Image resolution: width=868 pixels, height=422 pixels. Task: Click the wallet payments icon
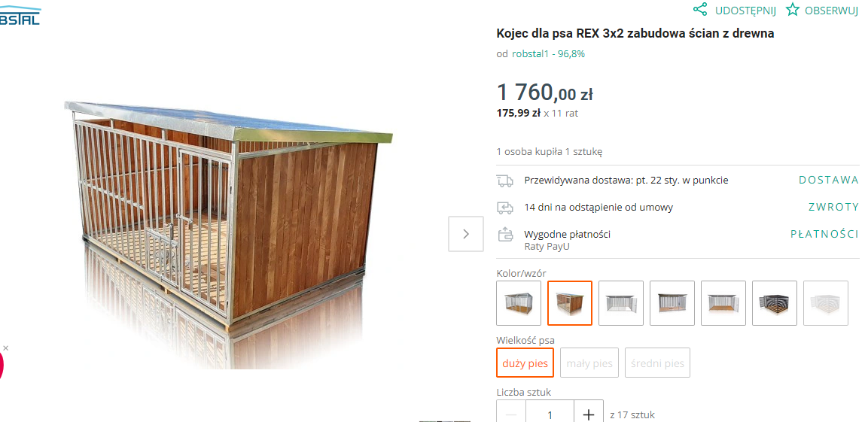click(x=505, y=235)
